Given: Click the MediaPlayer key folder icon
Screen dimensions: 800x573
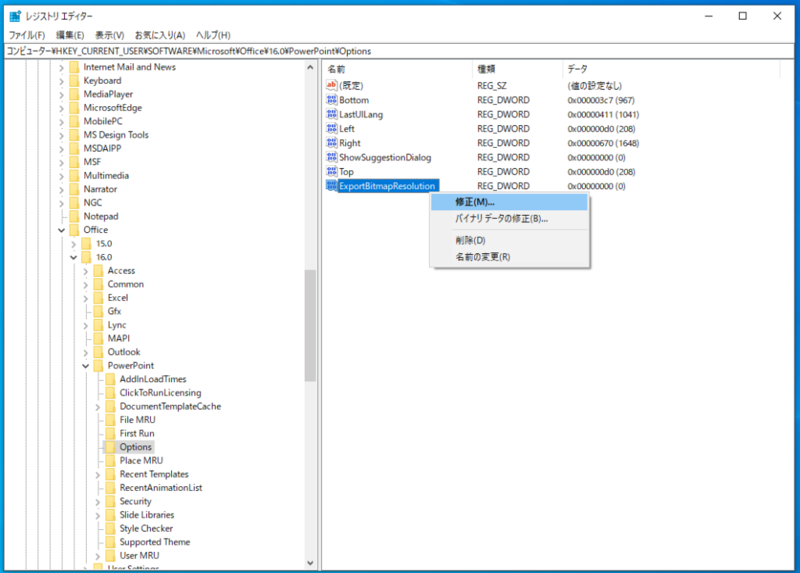Looking at the screenshot, I should (74, 94).
